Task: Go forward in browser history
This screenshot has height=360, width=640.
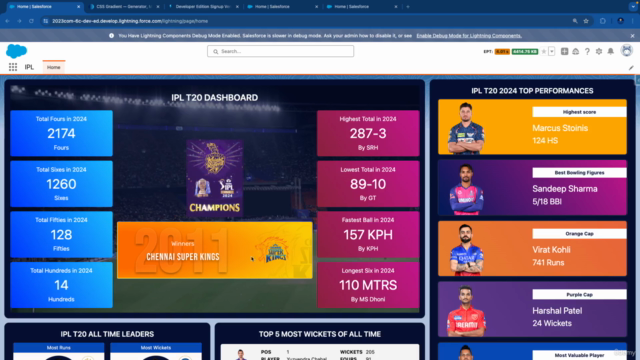Action: 19,21
